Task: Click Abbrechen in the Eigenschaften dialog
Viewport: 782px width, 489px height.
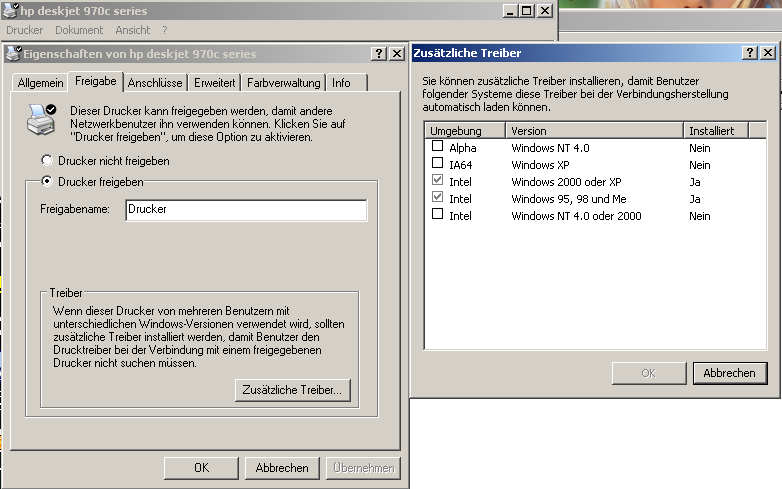Action: (282, 468)
